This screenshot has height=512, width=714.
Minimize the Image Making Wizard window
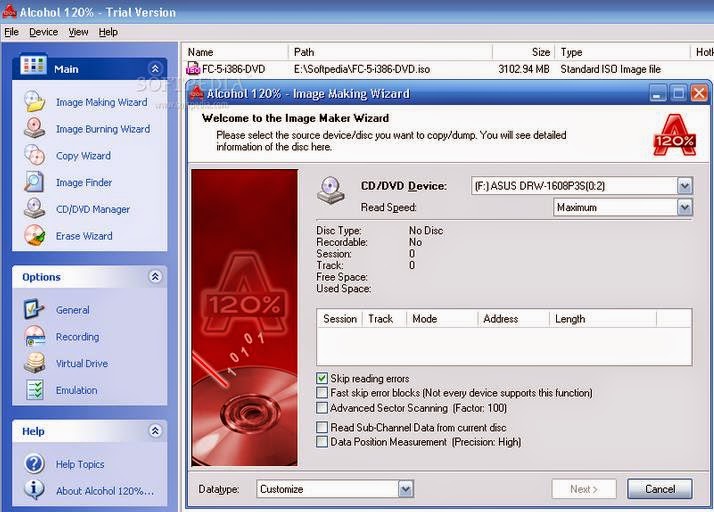pos(657,93)
